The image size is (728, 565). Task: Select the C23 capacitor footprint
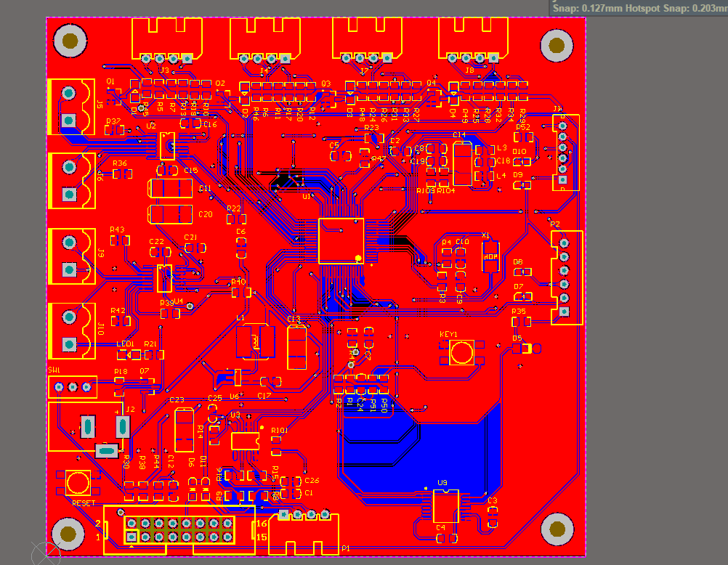coord(185,430)
